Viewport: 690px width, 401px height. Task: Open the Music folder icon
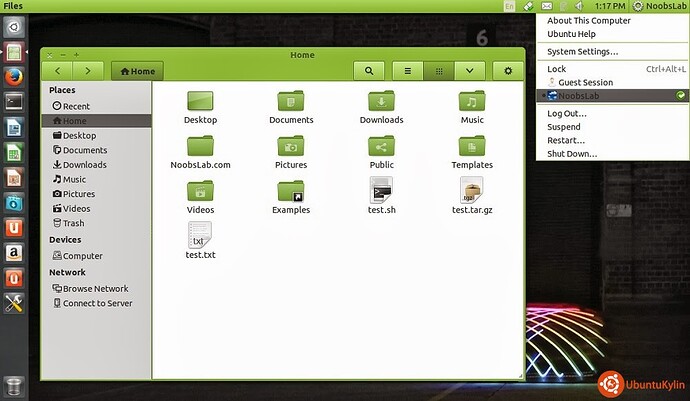(x=472, y=102)
